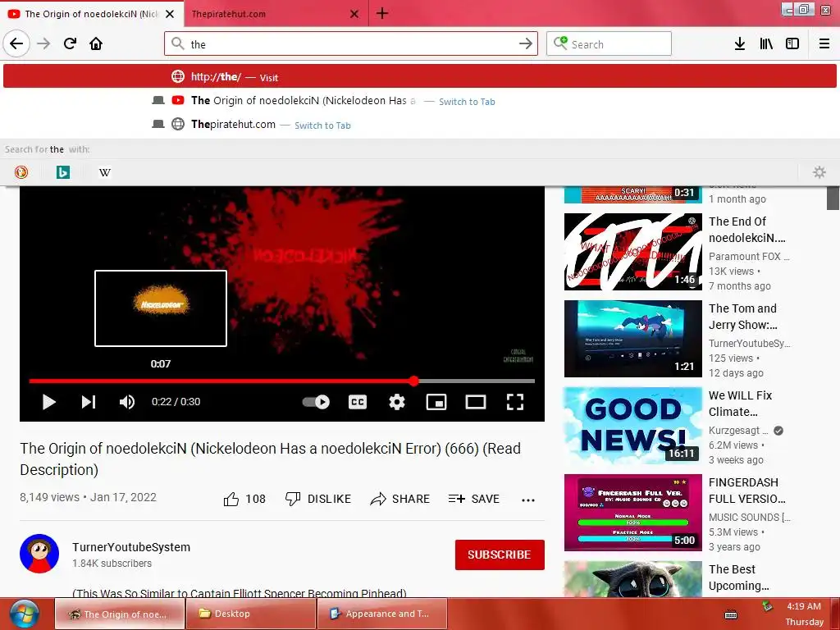Toggle closed captions CC button
840x630 pixels.
tap(358, 402)
